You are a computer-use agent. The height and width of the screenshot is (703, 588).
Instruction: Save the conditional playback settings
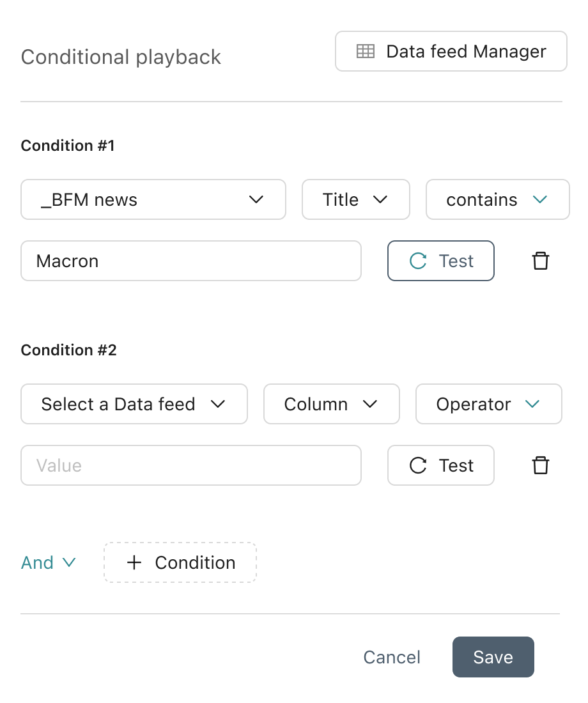pyautogui.click(x=493, y=657)
